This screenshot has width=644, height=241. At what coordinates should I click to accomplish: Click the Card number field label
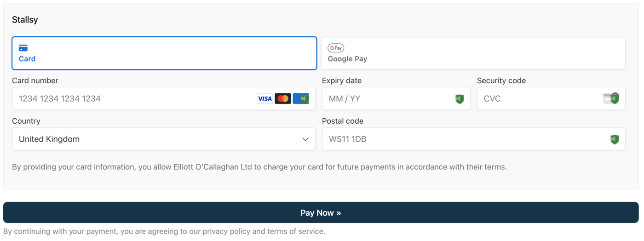click(x=35, y=80)
